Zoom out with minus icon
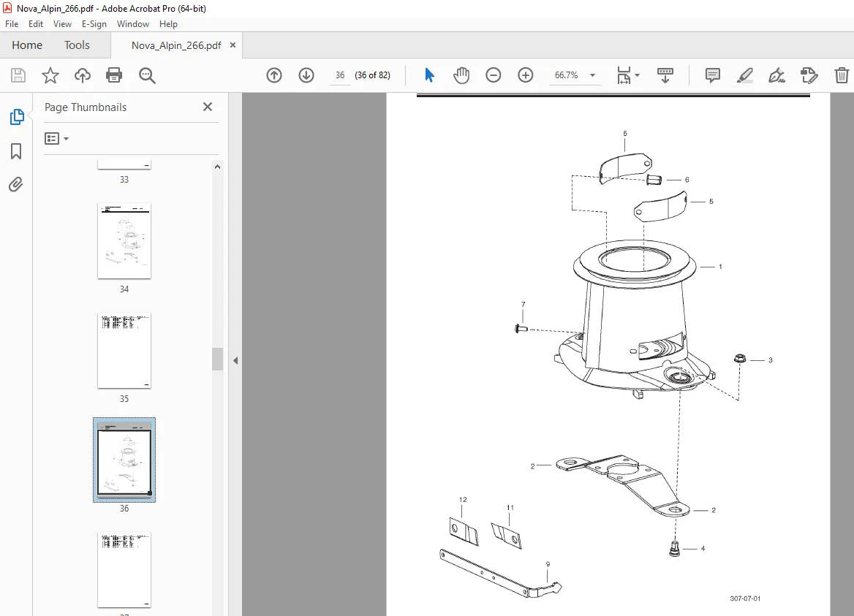This screenshot has width=854, height=616. 493,75
